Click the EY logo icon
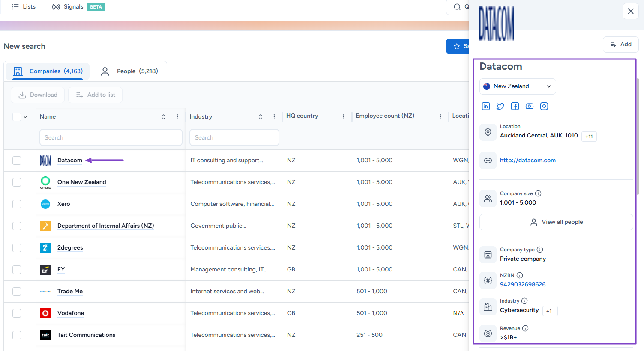 point(45,270)
